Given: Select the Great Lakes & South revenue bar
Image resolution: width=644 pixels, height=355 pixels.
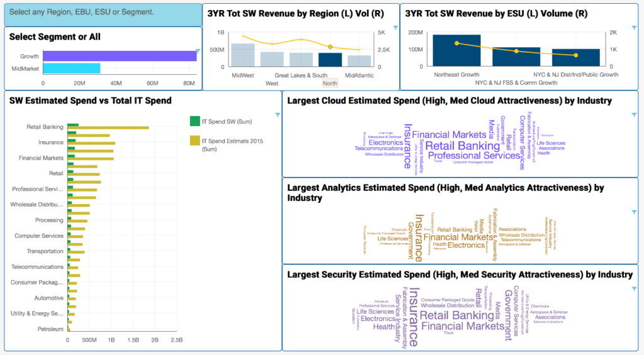Looking at the screenshot, I should point(301,60).
